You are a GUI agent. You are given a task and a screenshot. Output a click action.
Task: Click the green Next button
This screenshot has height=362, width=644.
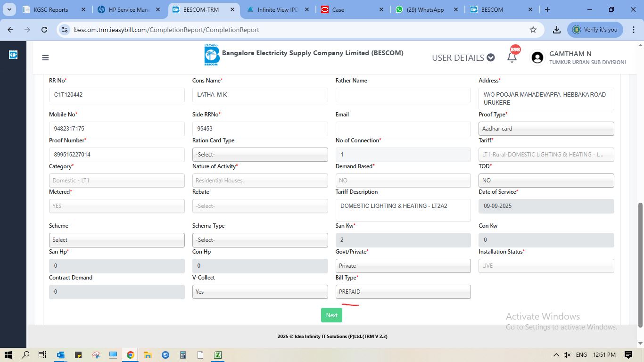click(x=331, y=315)
